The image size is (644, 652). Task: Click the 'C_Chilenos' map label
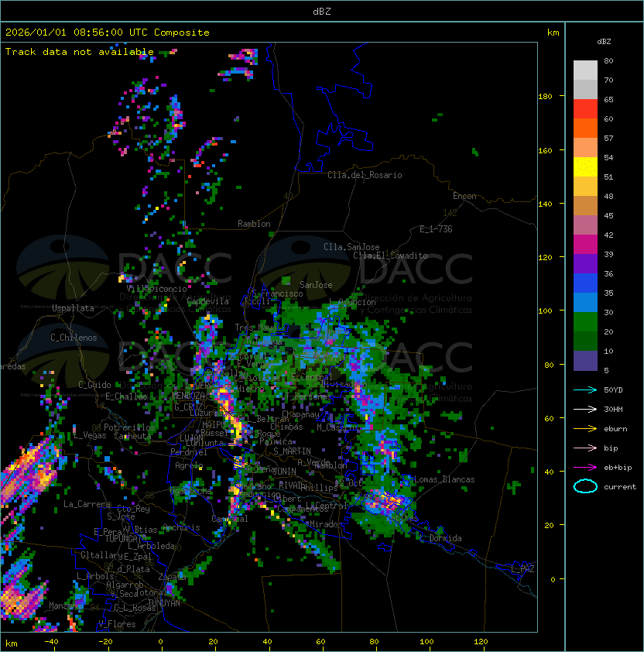74,338
